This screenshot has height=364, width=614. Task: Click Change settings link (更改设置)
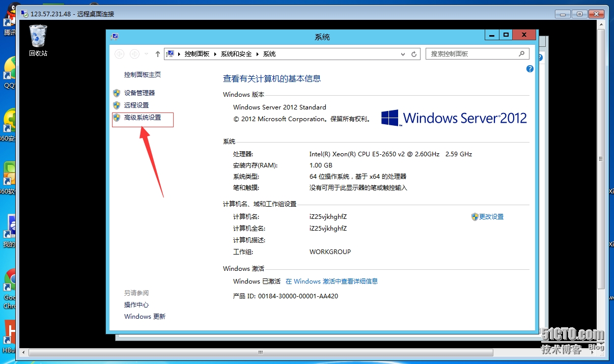pos(491,217)
